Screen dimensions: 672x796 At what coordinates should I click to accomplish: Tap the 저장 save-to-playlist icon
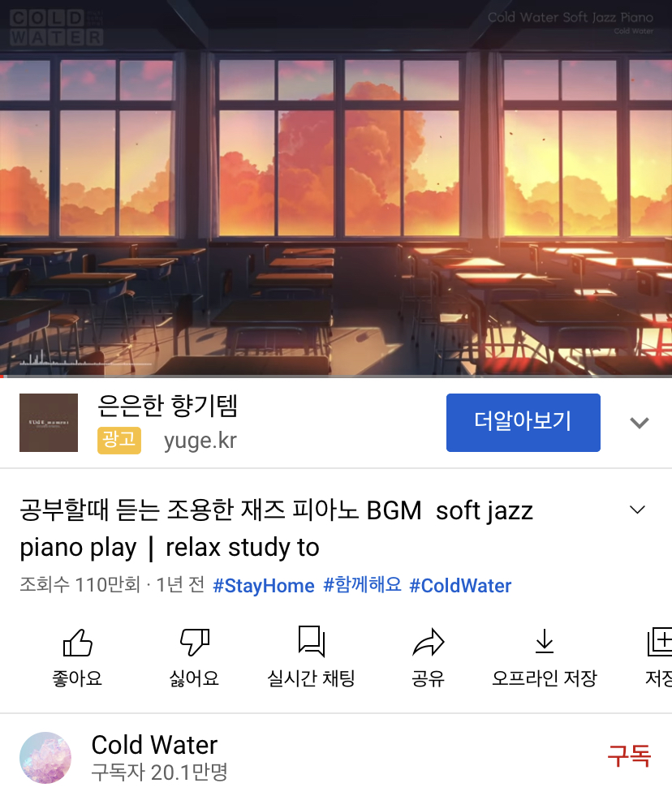659,642
